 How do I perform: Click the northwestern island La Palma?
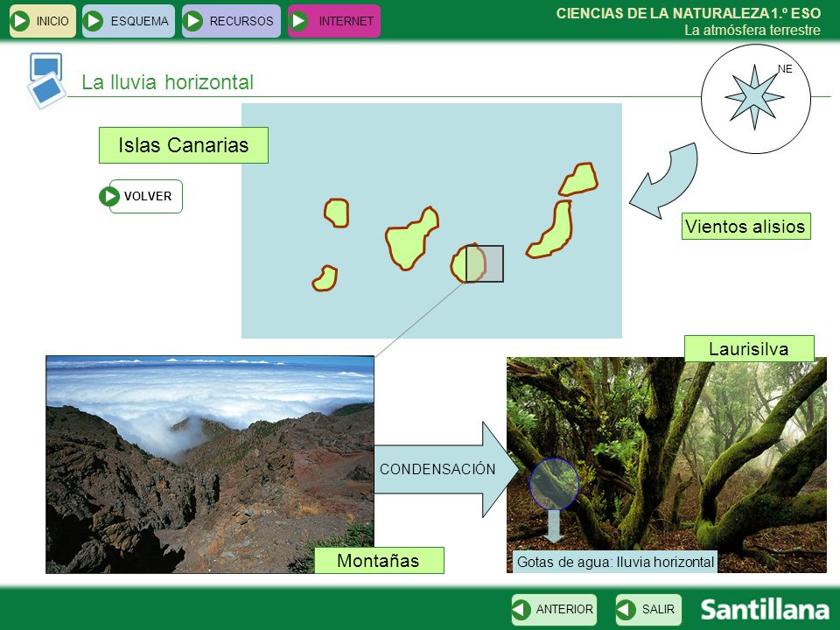tap(336, 213)
